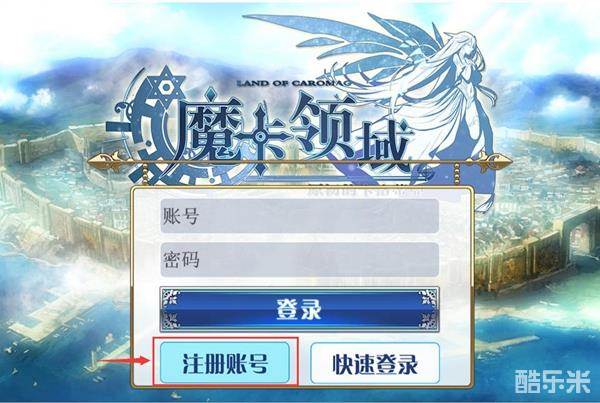
Task: Click the login button's top-left floral corner
Action: click(171, 298)
